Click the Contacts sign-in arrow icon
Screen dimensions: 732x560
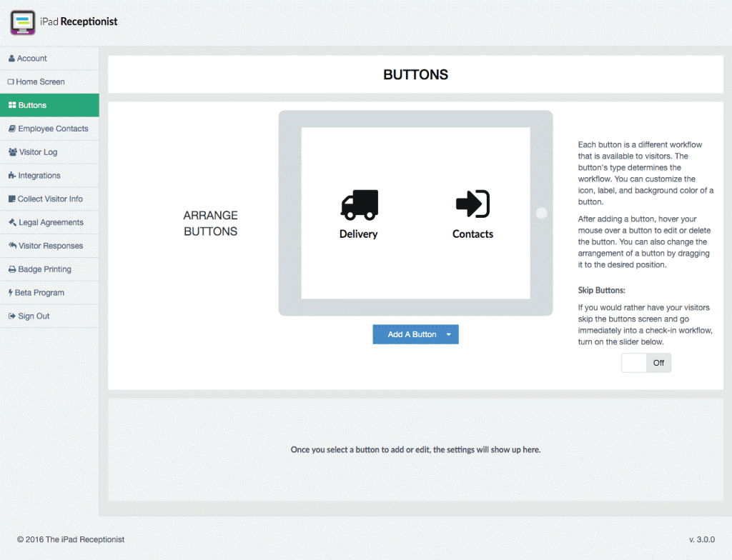(x=473, y=204)
